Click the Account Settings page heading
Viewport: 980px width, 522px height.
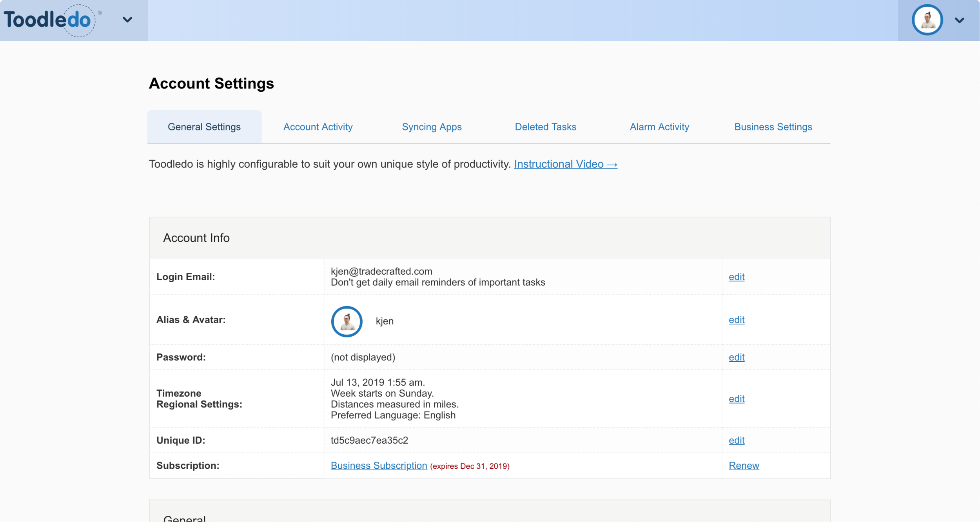(x=211, y=83)
